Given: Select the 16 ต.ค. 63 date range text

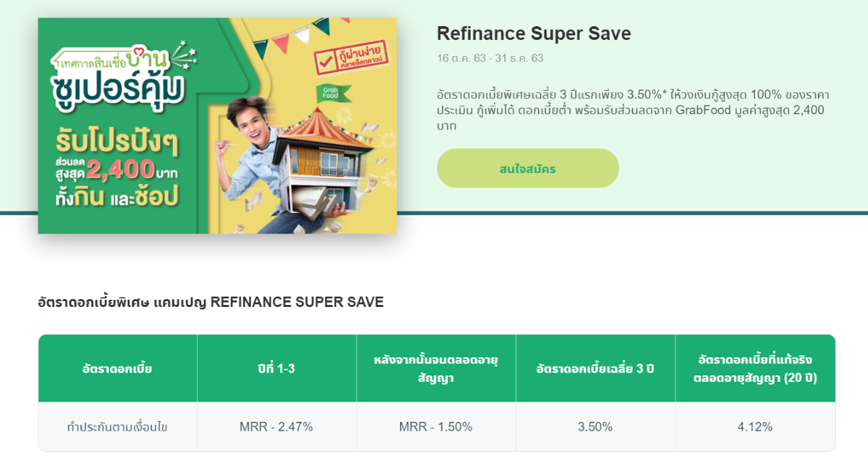Looking at the screenshot, I should coord(490,58).
